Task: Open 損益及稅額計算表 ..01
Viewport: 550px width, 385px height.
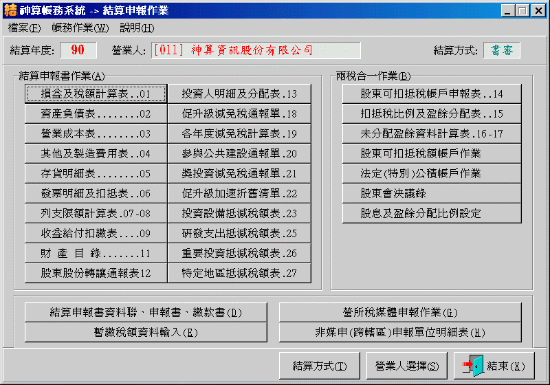Action: [96, 94]
